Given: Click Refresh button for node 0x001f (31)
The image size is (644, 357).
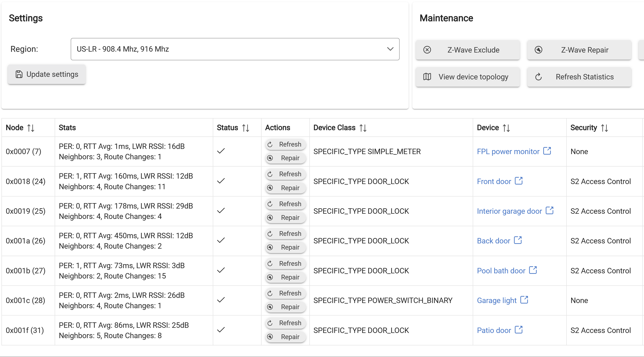Looking at the screenshot, I should pyautogui.click(x=285, y=323).
